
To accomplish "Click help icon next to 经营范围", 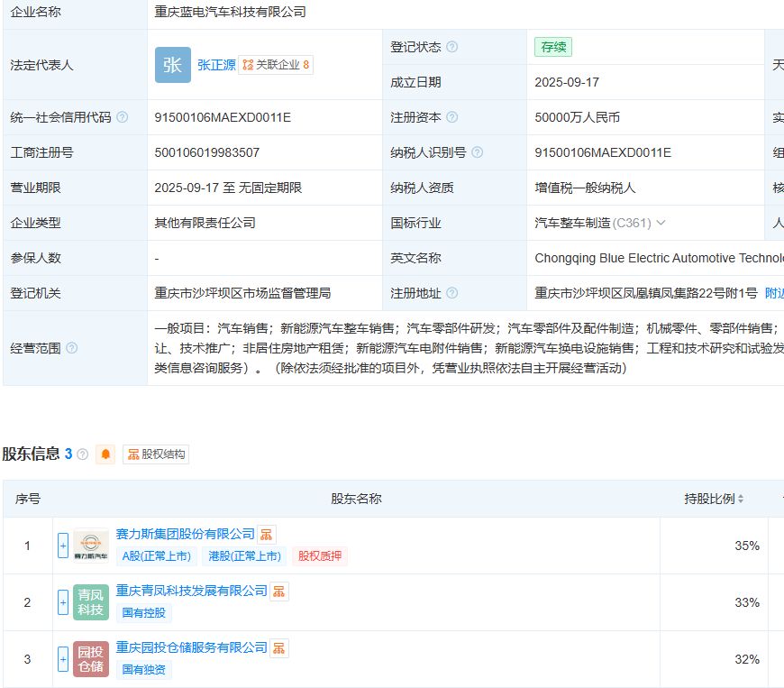I will (x=72, y=348).
